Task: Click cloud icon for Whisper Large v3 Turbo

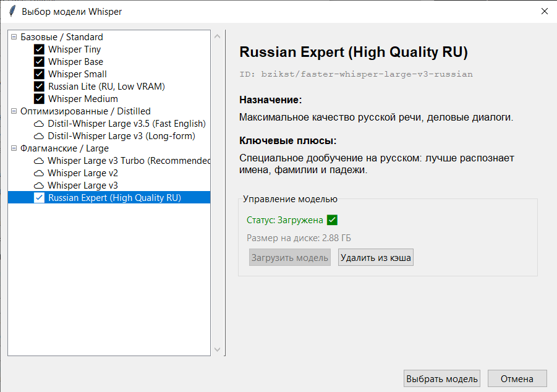Action: [39, 161]
